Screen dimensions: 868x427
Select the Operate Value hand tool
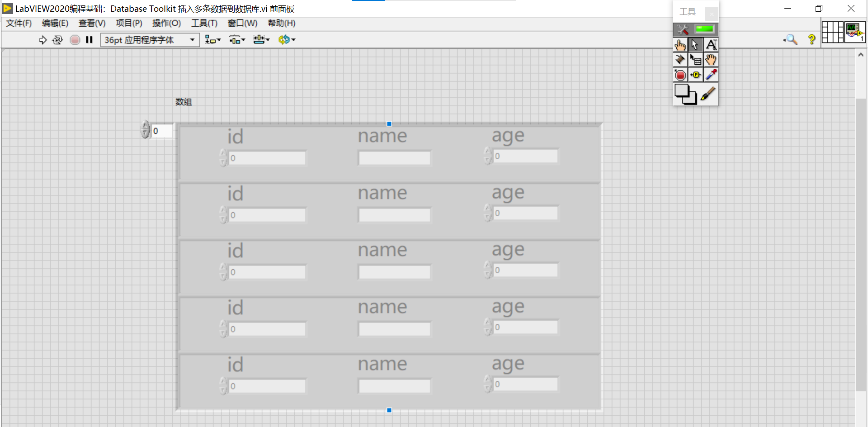tap(680, 45)
